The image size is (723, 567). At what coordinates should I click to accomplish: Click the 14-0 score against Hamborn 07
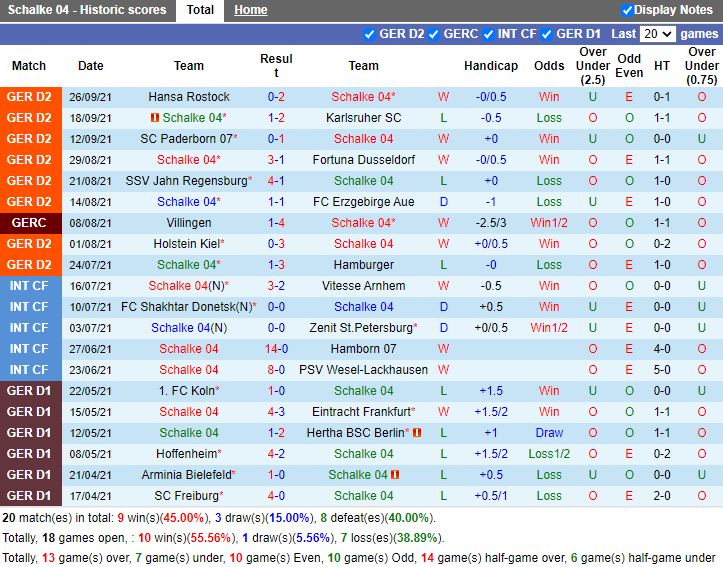[x=276, y=349]
